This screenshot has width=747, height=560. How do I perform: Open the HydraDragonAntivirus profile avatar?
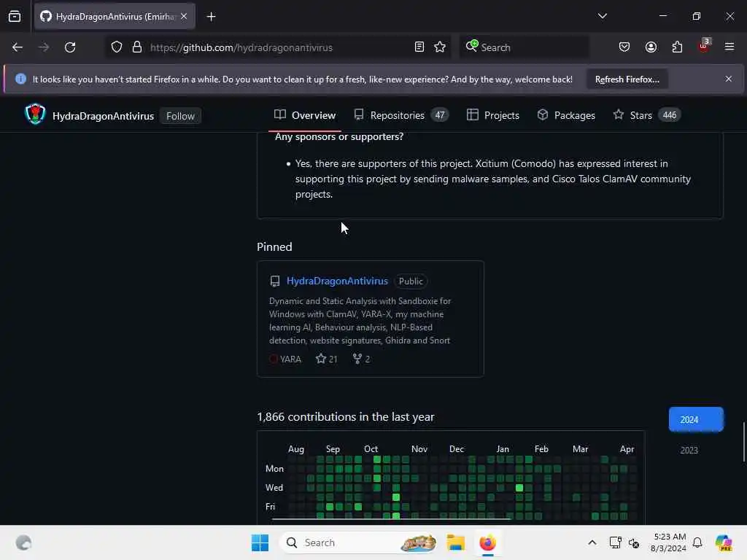(35, 114)
